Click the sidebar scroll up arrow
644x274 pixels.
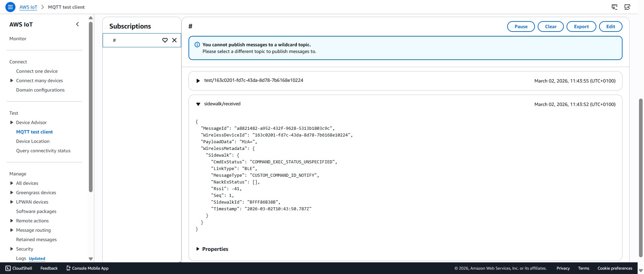(x=91, y=18)
